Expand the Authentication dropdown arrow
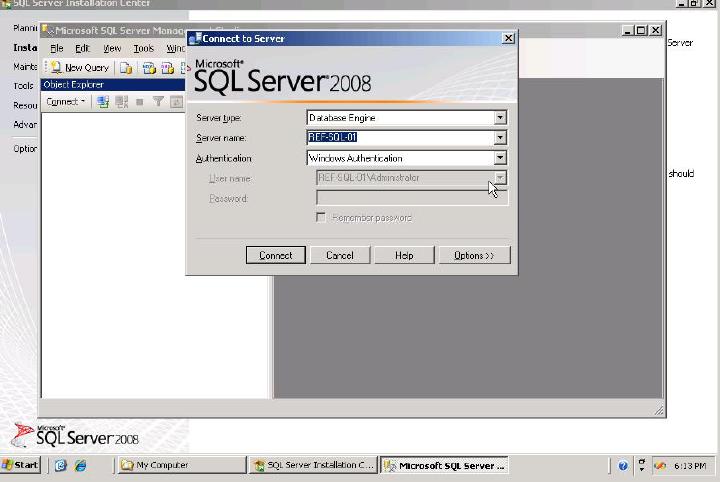 (500, 158)
